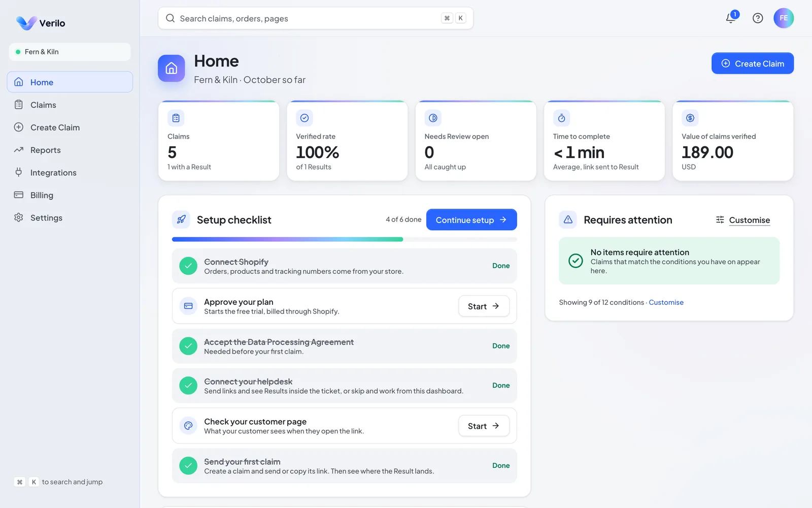Click the Time to complete stopwatch icon
Image resolution: width=812 pixels, height=508 pixels.
(561, 118)
